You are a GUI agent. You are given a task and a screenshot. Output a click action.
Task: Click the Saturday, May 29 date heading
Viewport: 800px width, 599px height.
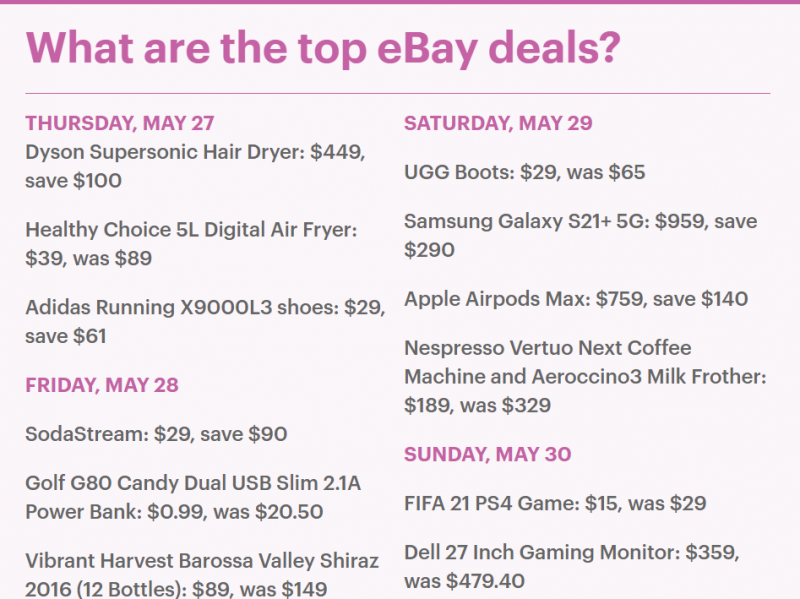[x=498, y=123]
